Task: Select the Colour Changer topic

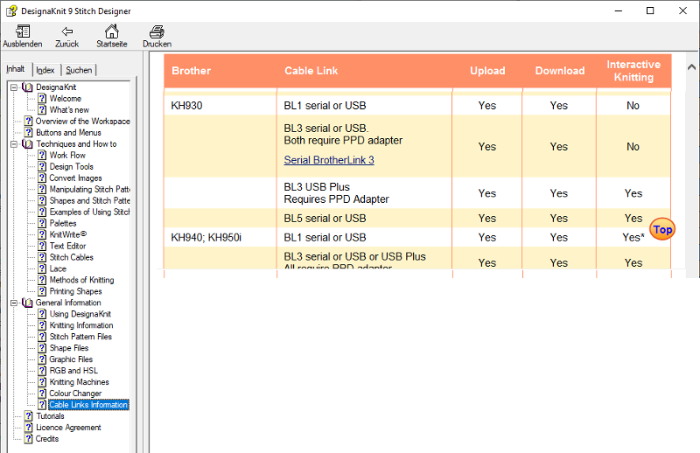Action: coord(75,393)
